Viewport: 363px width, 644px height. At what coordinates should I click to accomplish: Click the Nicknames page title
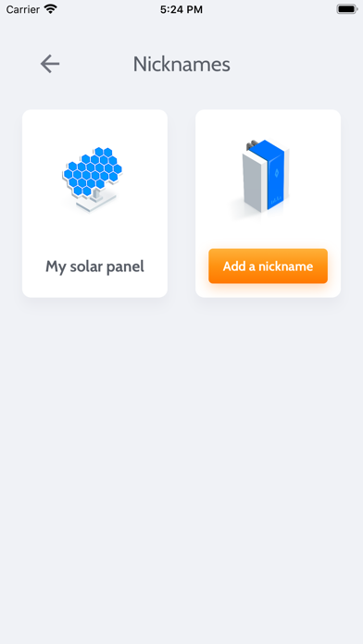point(181,65)
